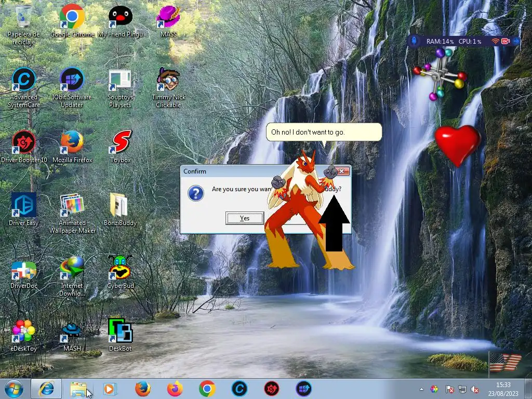Open the network tray icon
This screenshot has height=399, width=532.
pos(462,389)
